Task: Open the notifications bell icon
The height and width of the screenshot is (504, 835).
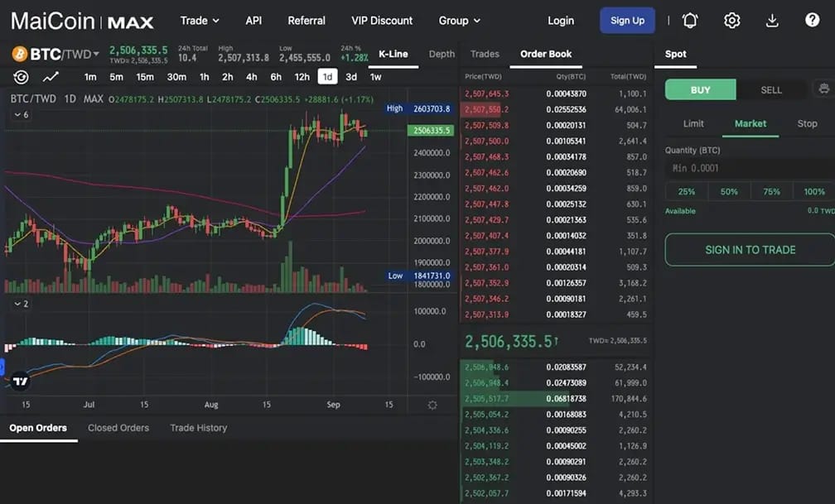Action: tap(689, 20)
